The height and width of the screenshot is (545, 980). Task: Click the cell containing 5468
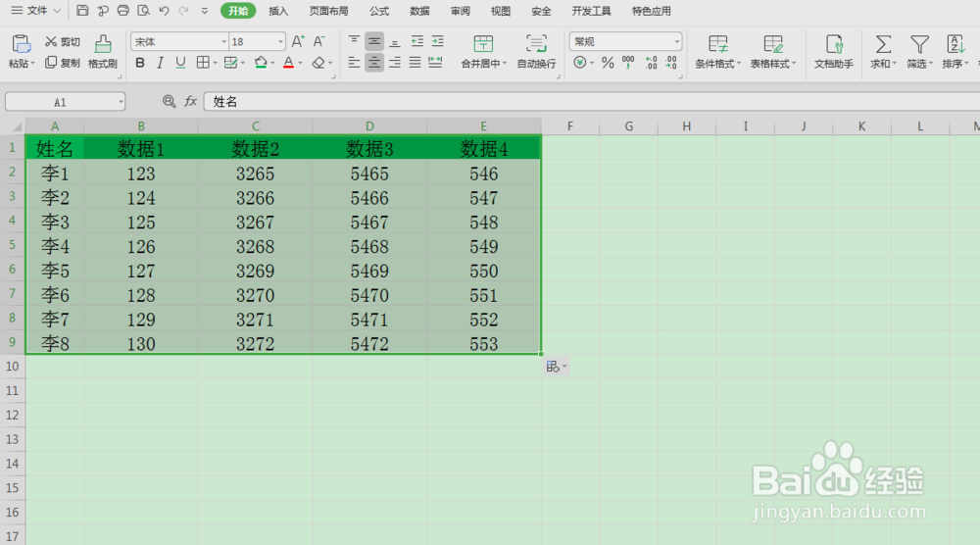pos(369,246)
